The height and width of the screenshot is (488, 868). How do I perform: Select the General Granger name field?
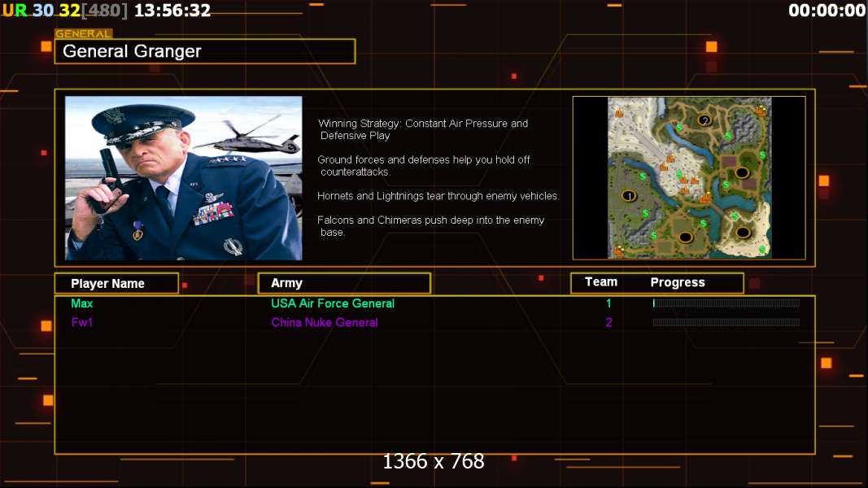click(x=205, y=51)
